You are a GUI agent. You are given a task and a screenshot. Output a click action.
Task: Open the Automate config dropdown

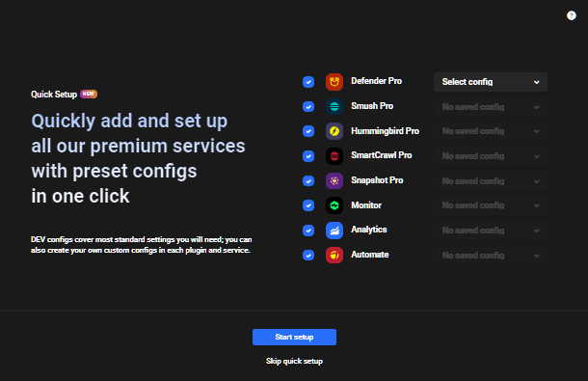[x=490, y=256]
